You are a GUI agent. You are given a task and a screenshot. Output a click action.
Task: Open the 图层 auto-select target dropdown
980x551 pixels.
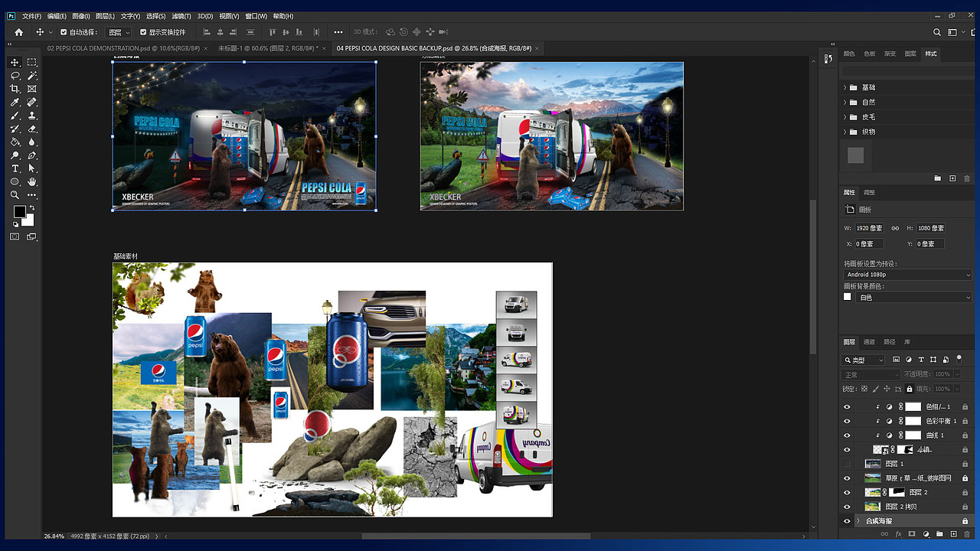click(118, 32)
